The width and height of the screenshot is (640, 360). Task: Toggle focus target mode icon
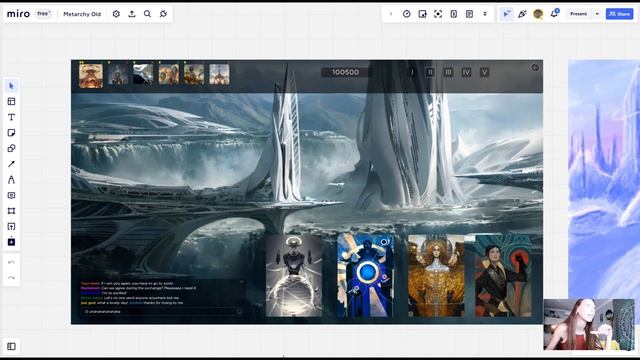(438, 14)
